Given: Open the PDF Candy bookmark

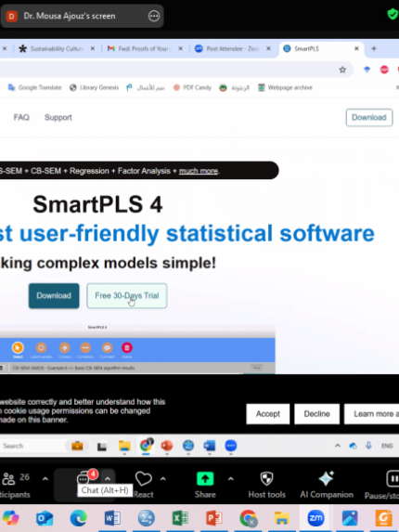Looking at the screenshot, I should (x=192, y=87).
